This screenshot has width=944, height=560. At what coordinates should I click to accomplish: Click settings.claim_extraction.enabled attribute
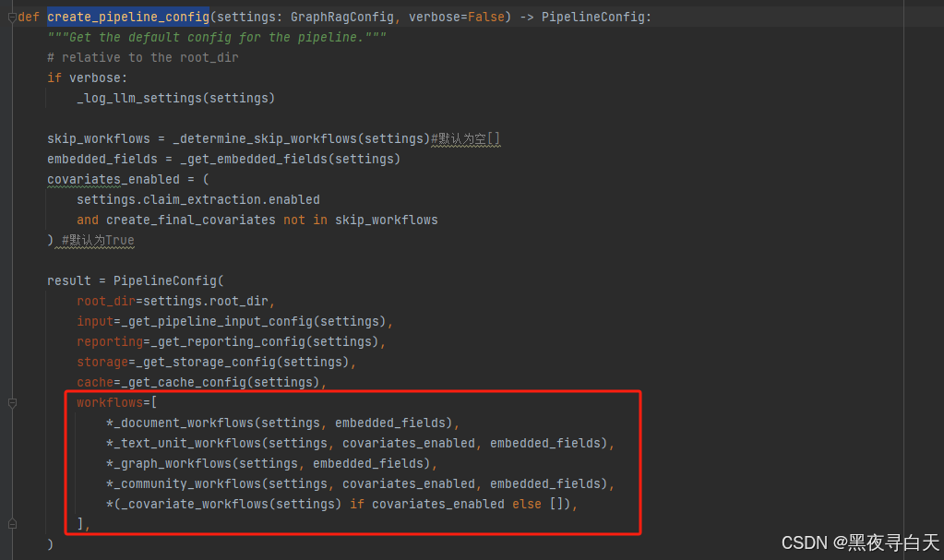197,199
